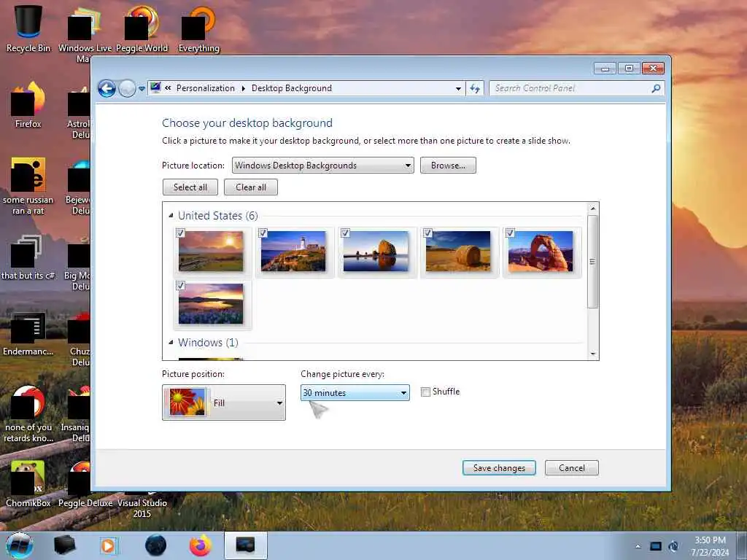Uncheck the hay bale wallpaper checkbox
Screen dimensions: 747x560
[x=427, y=233]
